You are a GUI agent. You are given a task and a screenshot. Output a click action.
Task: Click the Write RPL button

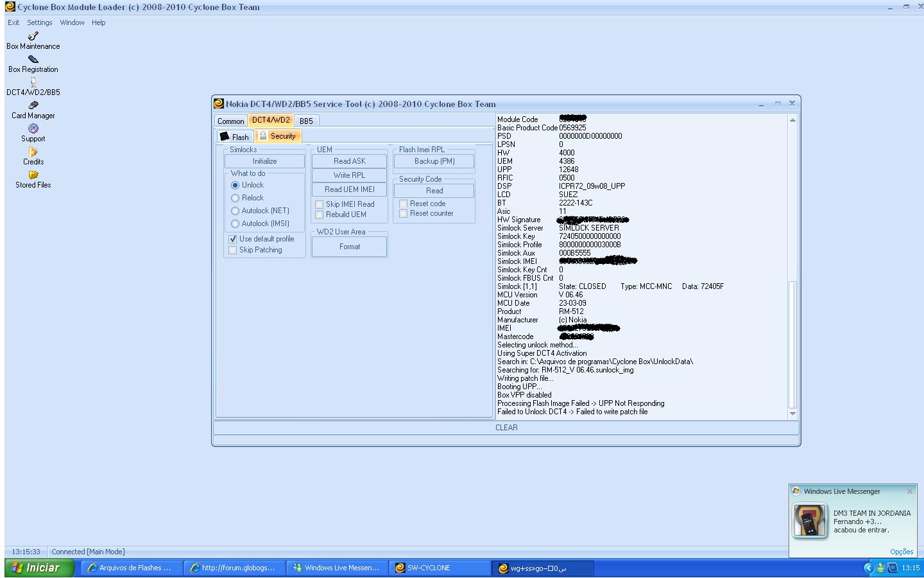tap(350, 175)
